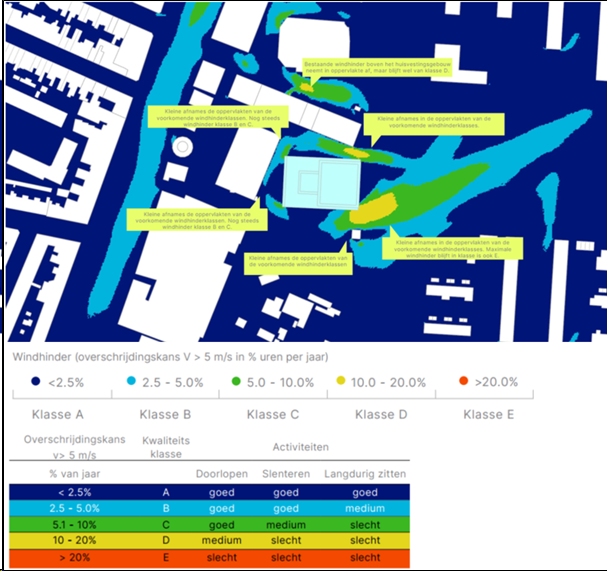Screen dimensions: 607x571
Task: Click the 'Doorlopen' column header
Action: [x=222, y=474]
